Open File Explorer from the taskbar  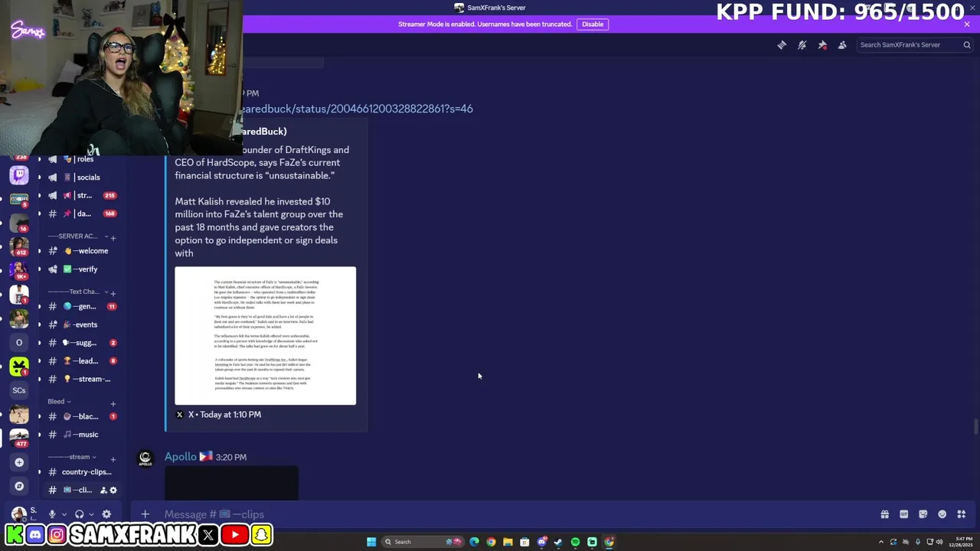coord(508,542)
